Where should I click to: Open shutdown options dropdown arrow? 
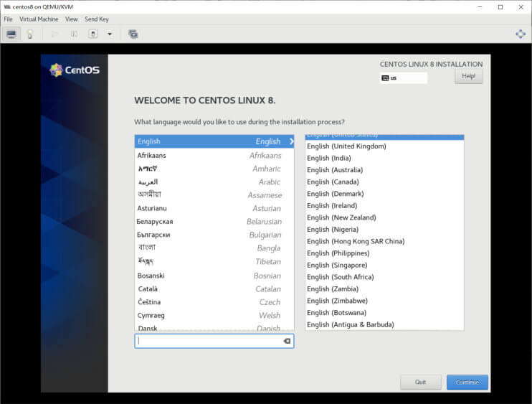pos(110,34)
